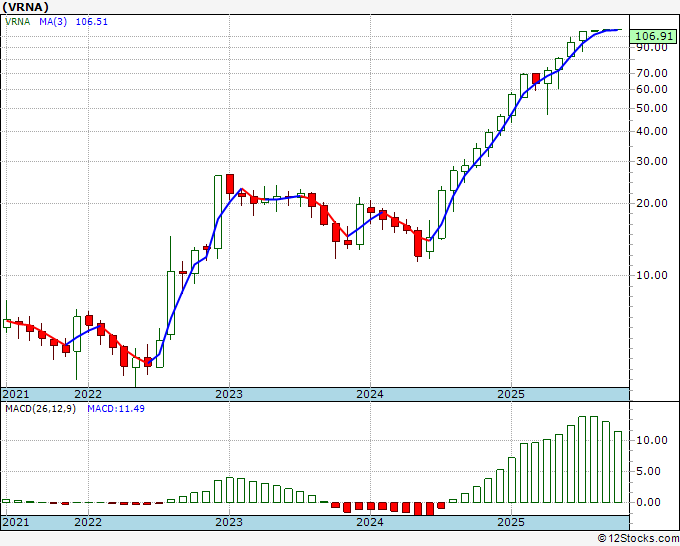Select the 2022 marker on the price timeline

88,394
